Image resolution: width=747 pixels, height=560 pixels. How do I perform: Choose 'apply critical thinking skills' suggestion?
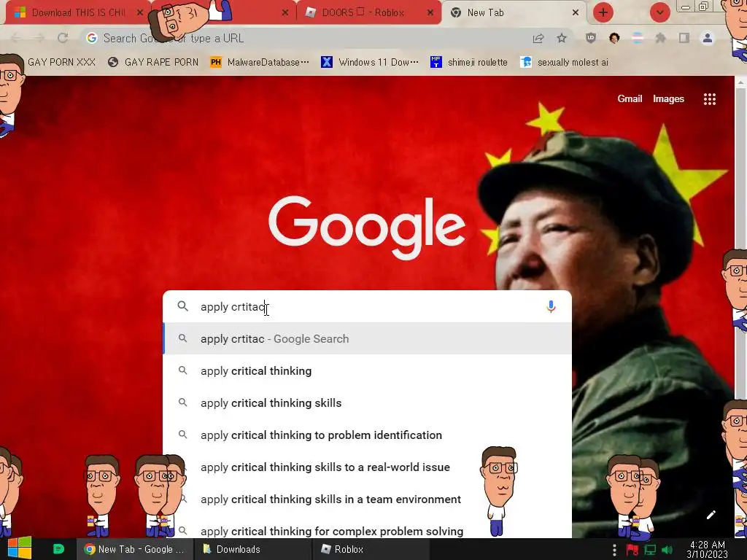(367, 402)
